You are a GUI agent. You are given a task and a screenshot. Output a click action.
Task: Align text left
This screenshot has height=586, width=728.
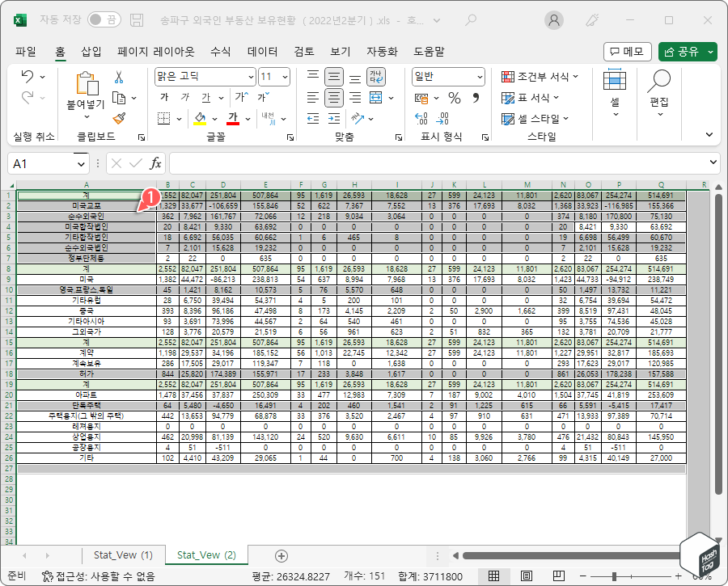(x=313, y=98)
